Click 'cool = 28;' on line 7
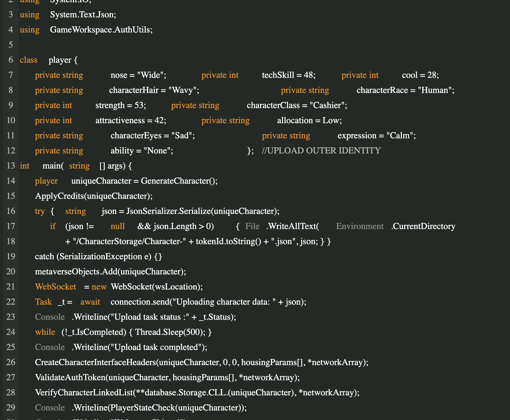Screen dimensions: 510x420 (x=420, y=75)
